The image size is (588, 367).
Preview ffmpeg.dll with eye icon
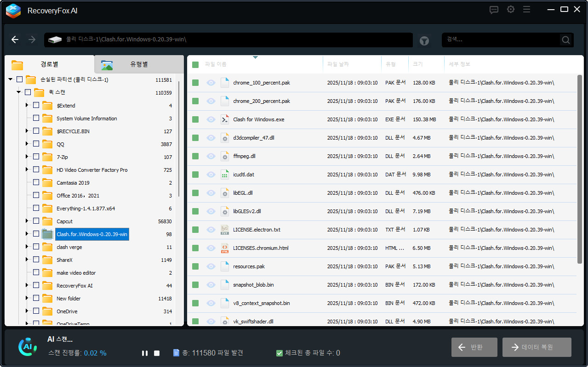pos(211,156)
